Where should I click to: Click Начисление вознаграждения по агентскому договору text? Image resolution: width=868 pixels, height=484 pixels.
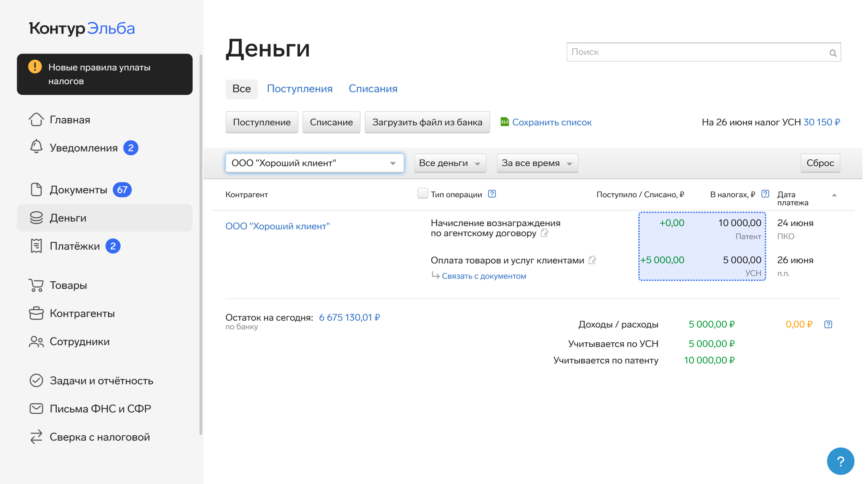pos(495,228)
